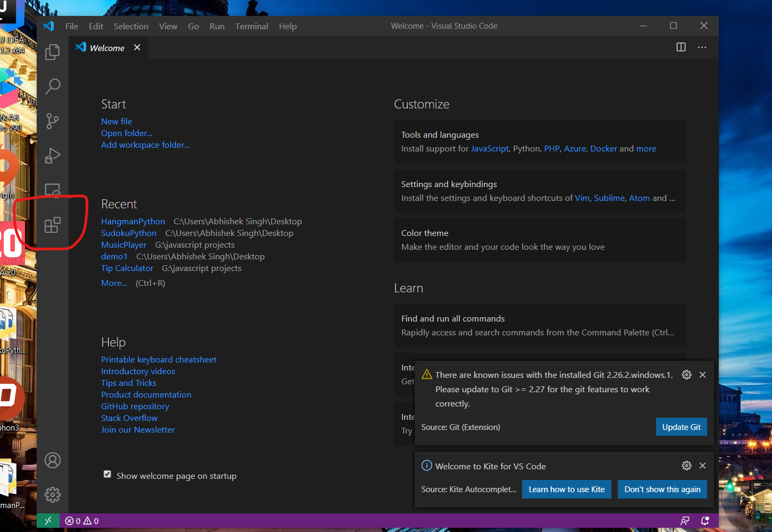Screen dimensions: 772x532
Task: Open the Selection menu
Action: (x=131, y=26)
